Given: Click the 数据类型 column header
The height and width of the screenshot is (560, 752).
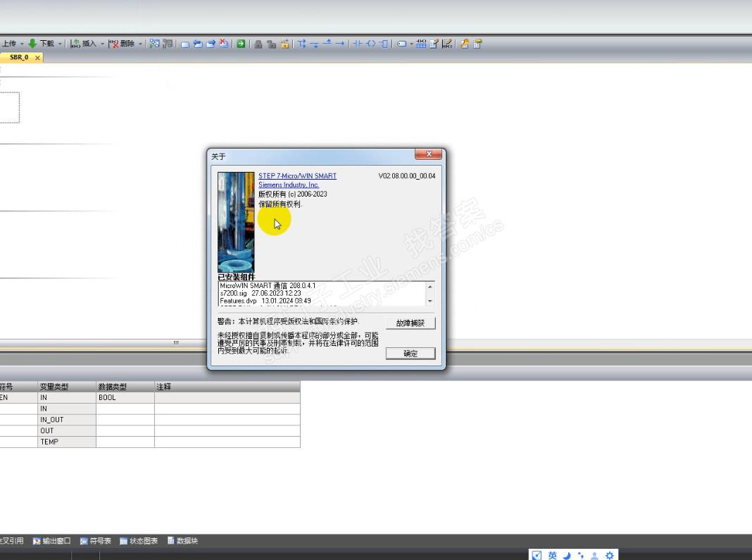Looking at the screenshot, I should tap(125, 386).
